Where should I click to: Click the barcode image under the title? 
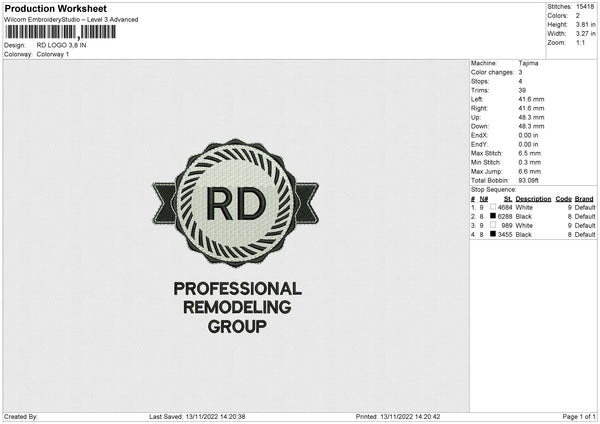(60, 32)
